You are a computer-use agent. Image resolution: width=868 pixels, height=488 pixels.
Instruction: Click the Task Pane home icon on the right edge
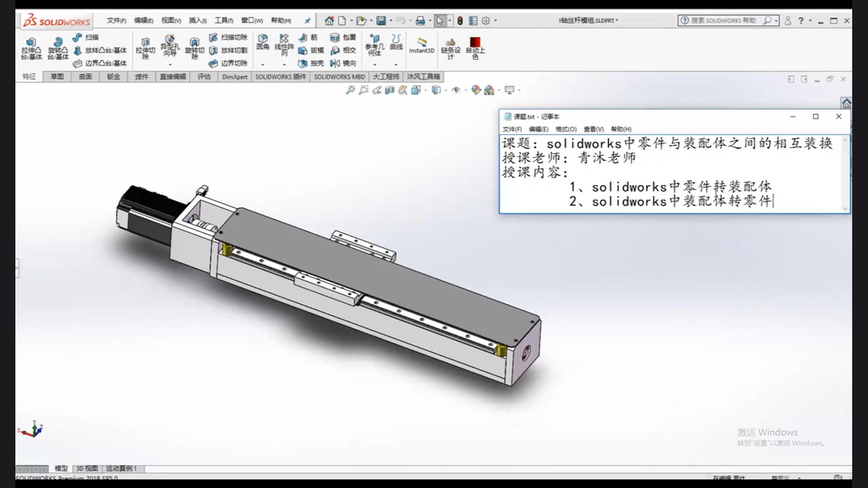click(846, 103)
